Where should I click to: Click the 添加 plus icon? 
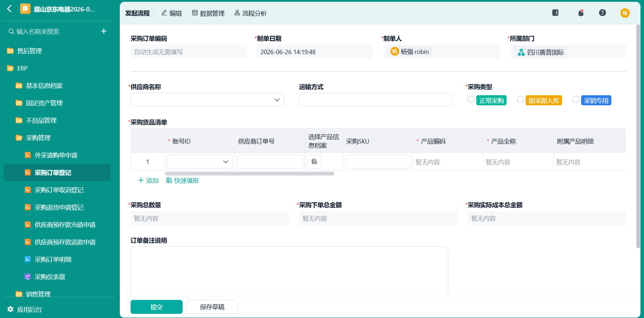click(141, 180)
